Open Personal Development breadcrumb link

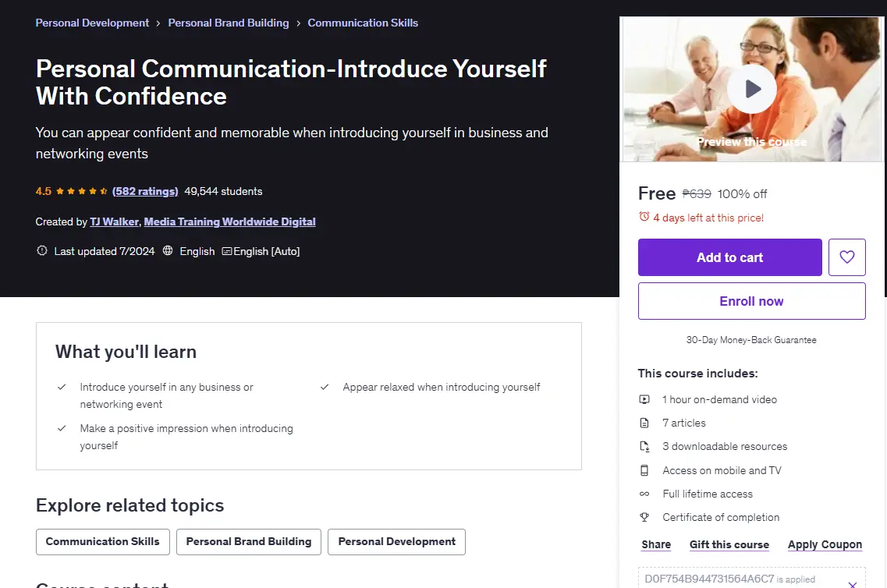(x=92, y=23)
